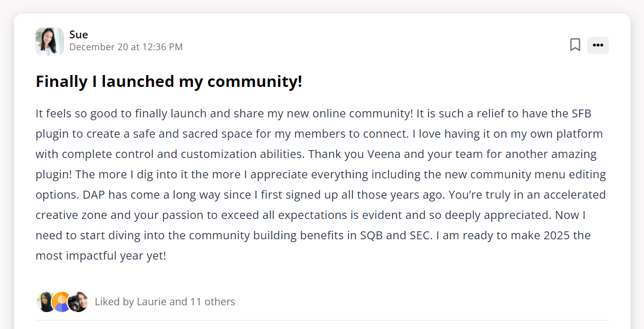Show the "Liked by" list of people

click(165, 302)
